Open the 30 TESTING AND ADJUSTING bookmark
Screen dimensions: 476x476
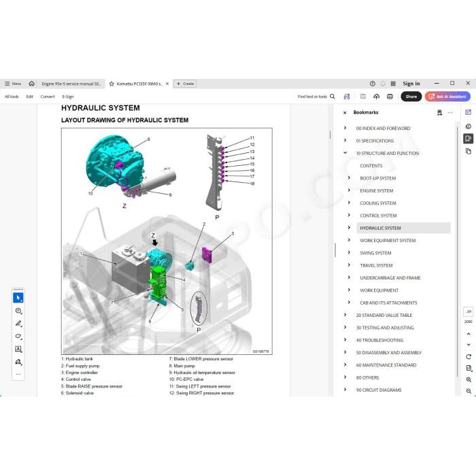[x=385, y=328]
